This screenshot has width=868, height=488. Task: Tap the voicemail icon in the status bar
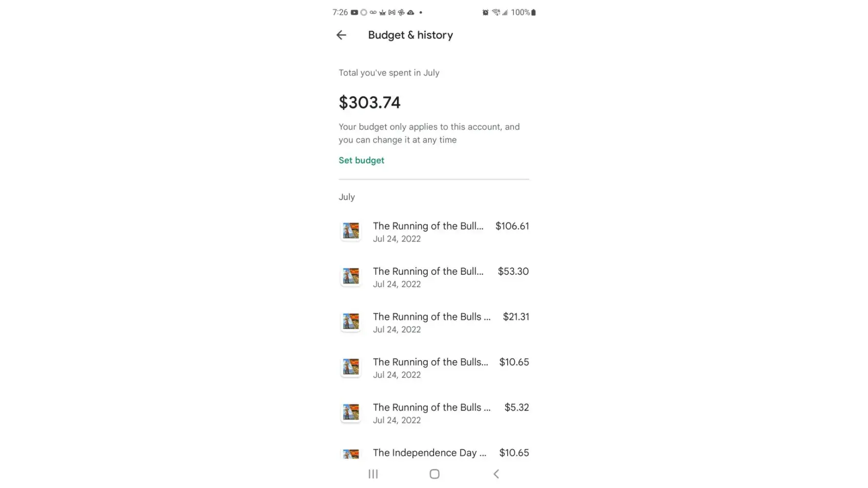click(373, 13)
